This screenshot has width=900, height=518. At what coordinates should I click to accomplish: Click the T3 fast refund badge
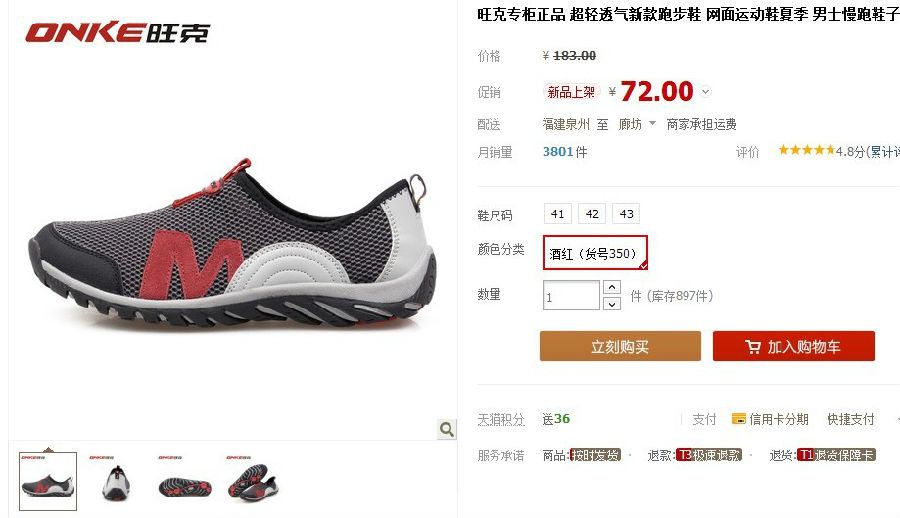(x=709, y=455)
